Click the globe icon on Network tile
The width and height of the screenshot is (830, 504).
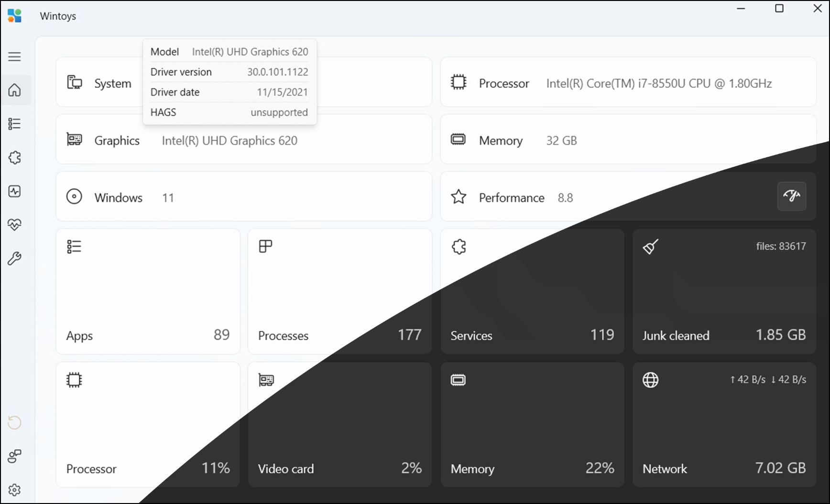click(x=650, y=380)
